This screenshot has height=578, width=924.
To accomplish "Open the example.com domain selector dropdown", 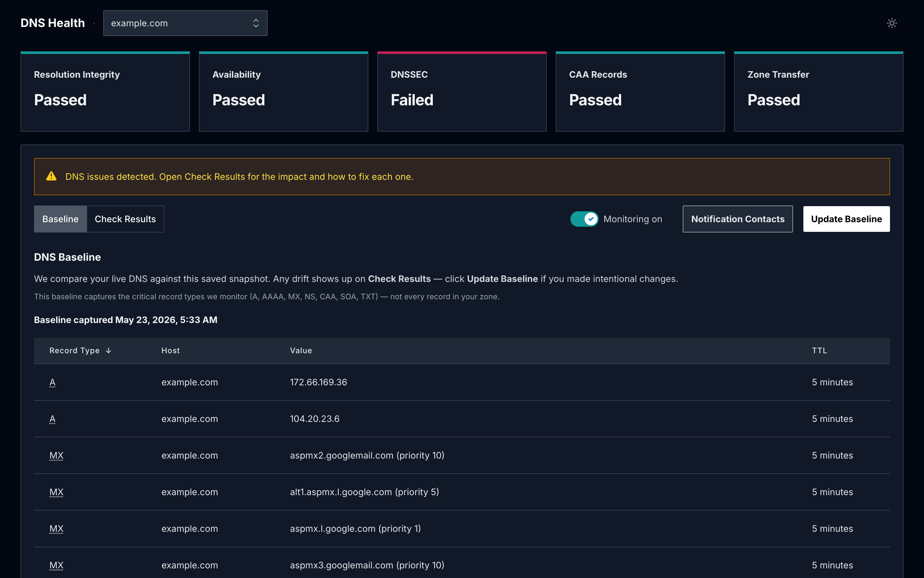I will [185, 23].
